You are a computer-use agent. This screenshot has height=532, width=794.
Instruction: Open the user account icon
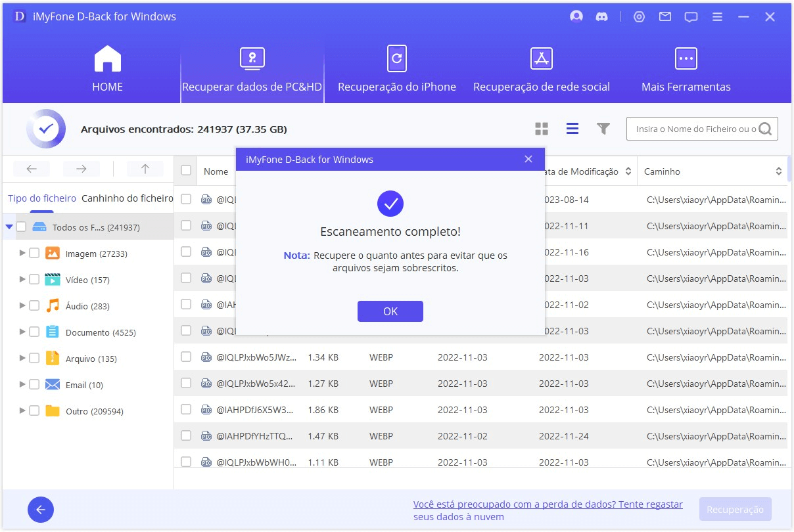(576, 17)
